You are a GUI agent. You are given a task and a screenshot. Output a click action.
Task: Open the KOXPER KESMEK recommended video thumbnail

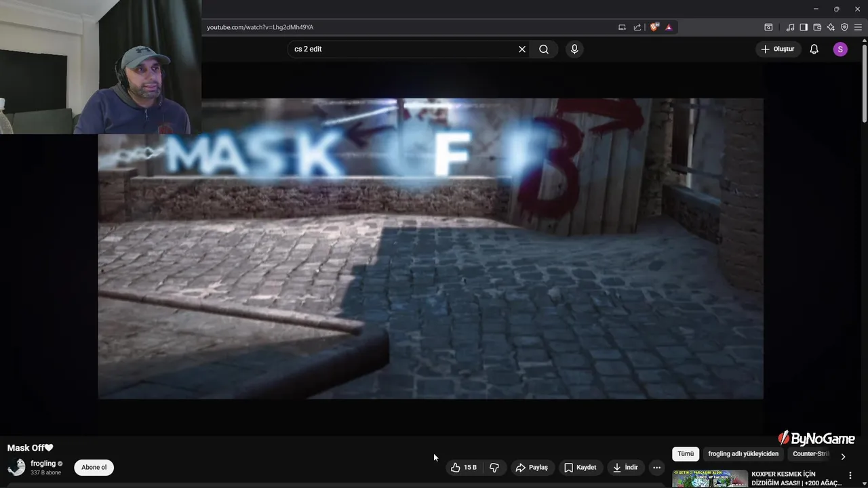[x=710, y=479]
